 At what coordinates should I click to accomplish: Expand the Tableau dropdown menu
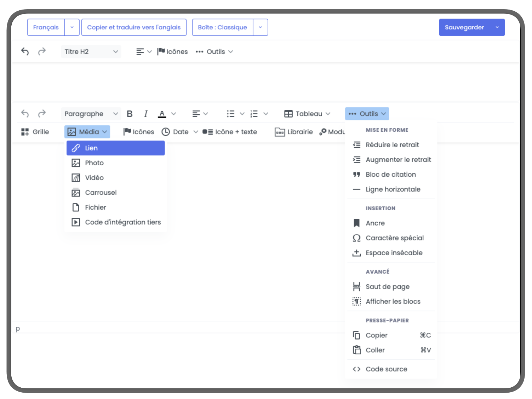[307, 114]
